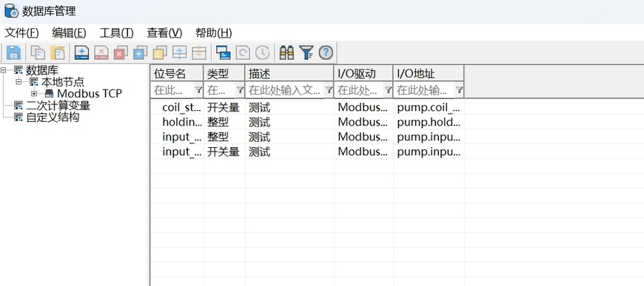
Task: Collapse the 数据库 root tree node
Action: coord(4,70)
